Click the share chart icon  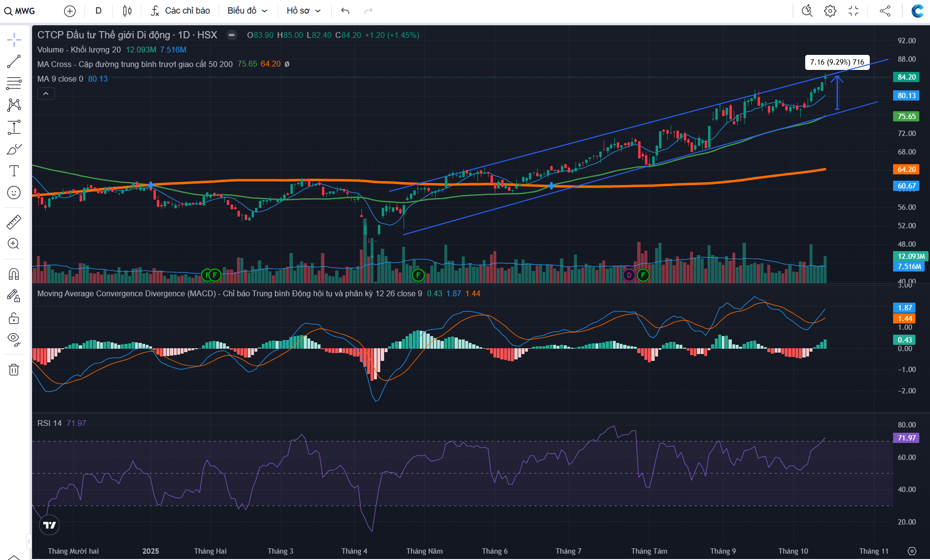pos(885,11)
